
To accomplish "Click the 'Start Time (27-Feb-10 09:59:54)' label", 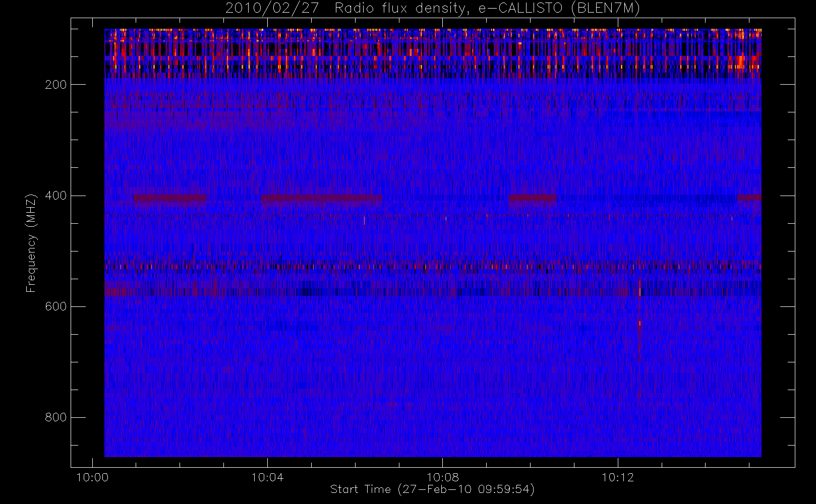I will click(432, 489).
